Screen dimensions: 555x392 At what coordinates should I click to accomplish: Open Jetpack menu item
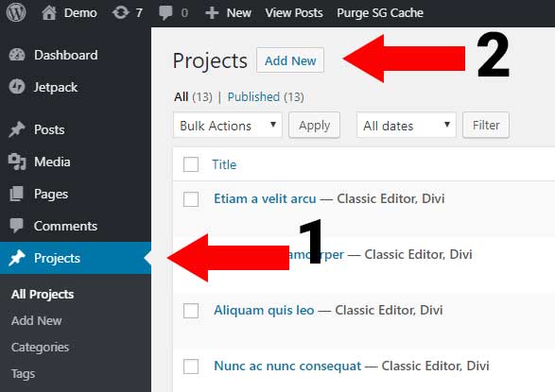(x=56, y=87)
